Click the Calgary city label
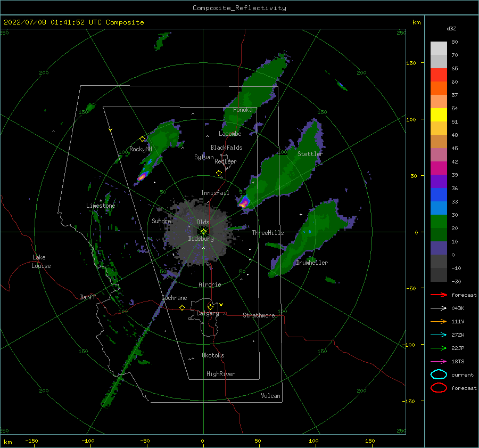This screenshot has width=479, height=448. tap(208, 313)
